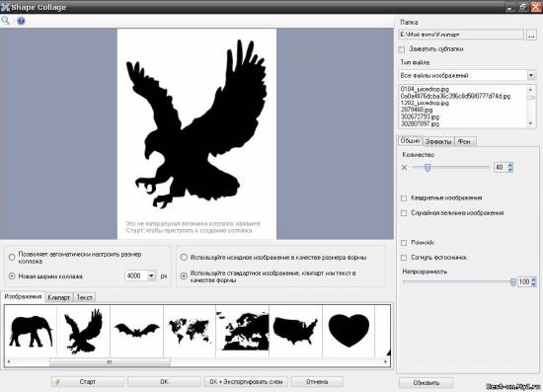Decrease the quantity value with down stepper
This screenshot has height=392, width=543.
pyautogui.click(x=510, y=170)
